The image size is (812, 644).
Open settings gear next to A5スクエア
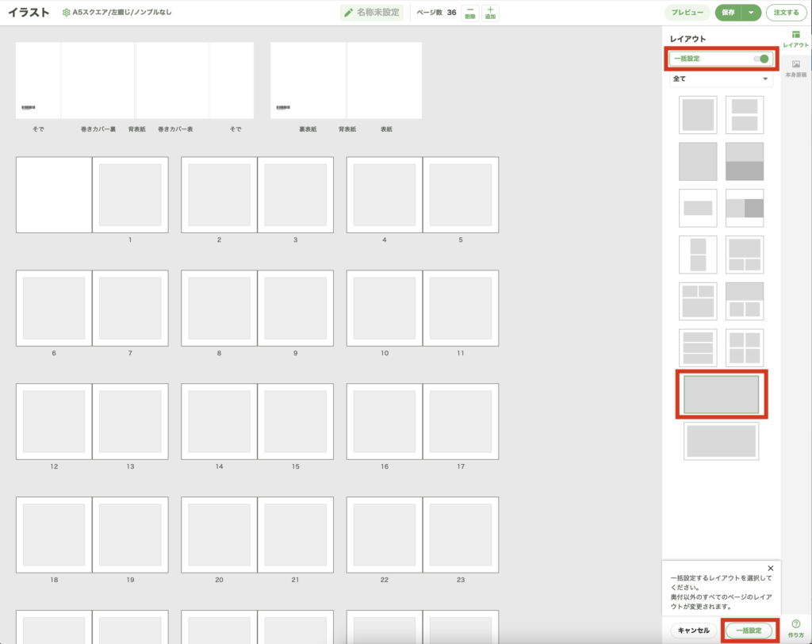[67, 13]
